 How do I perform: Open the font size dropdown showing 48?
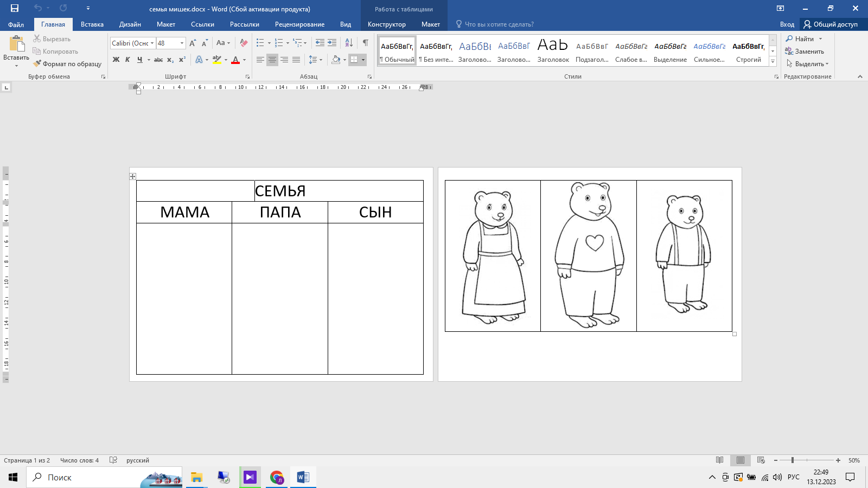coord(182,43)
